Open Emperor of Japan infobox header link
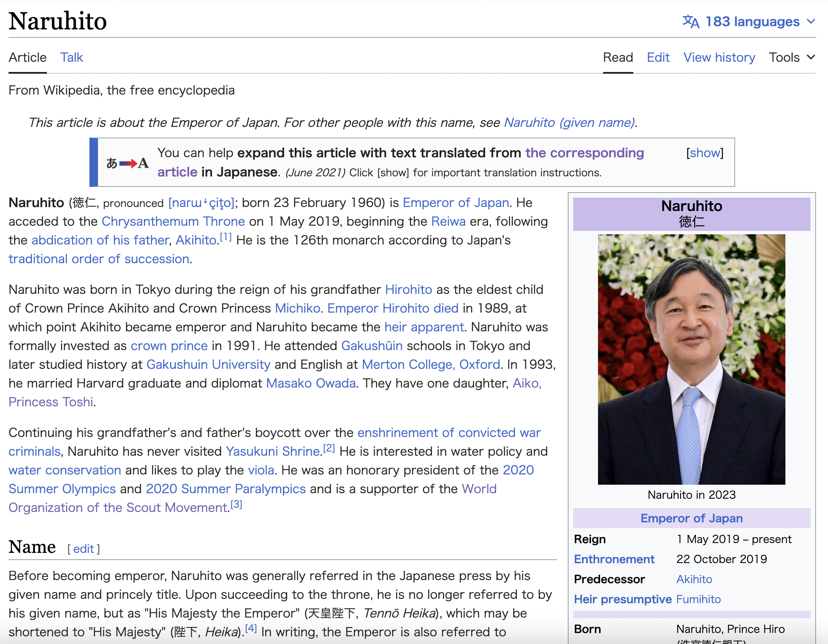 (691, 518)
